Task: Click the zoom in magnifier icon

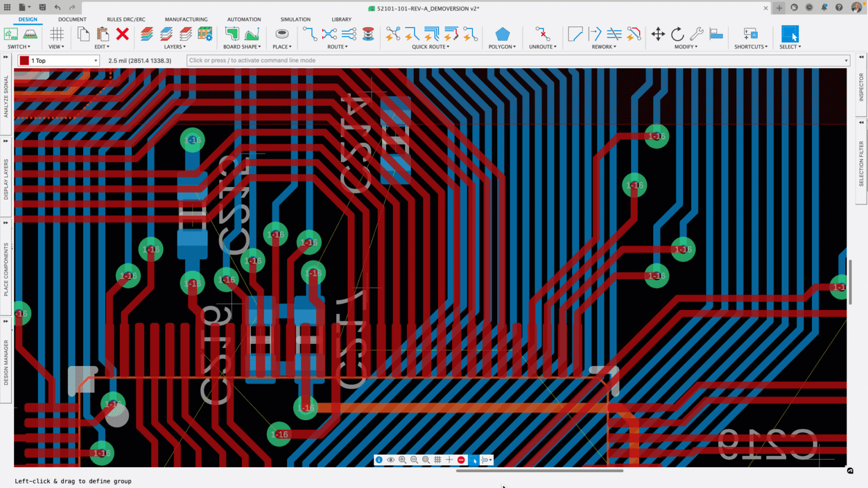Action: [402, 460]
